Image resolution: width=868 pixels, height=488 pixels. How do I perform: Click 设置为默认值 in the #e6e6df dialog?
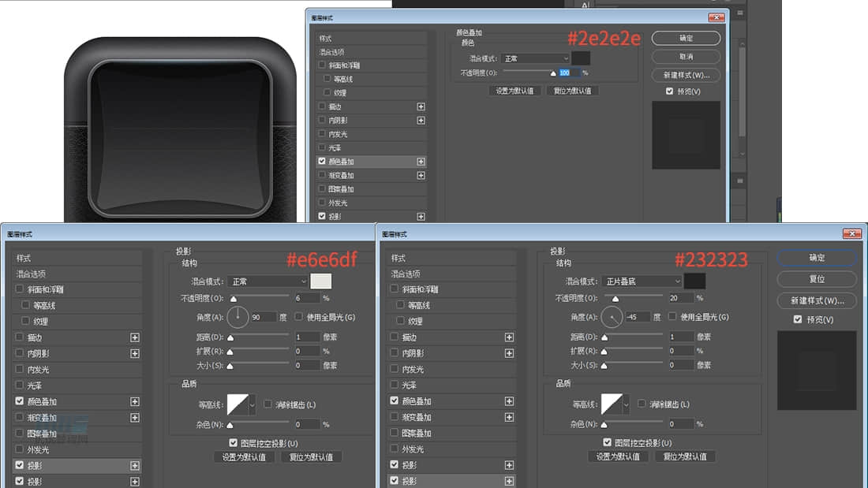pos(244,457)
